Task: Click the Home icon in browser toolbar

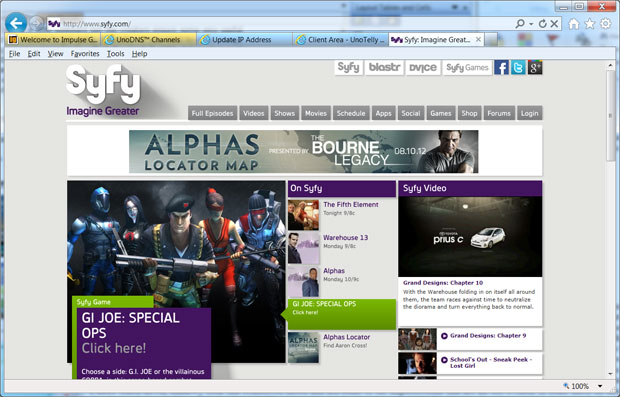Action: (574, 24)
